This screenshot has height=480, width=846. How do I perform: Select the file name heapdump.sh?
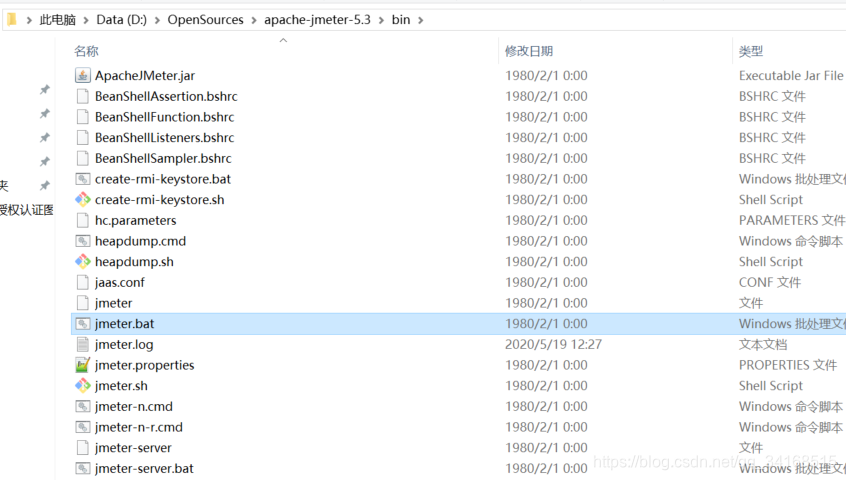[x=134, y=262]
